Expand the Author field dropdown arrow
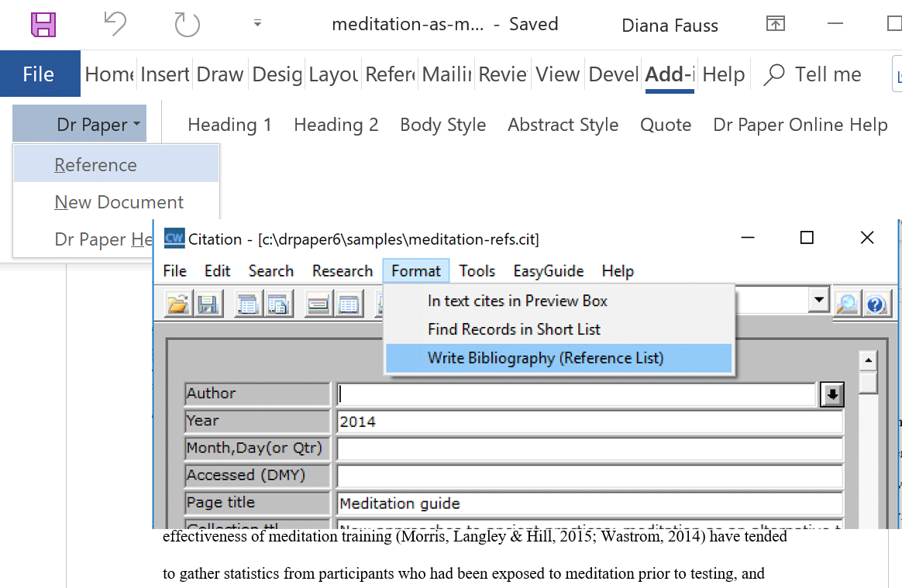The image size is (902, 588). click(x=831, y=394)
